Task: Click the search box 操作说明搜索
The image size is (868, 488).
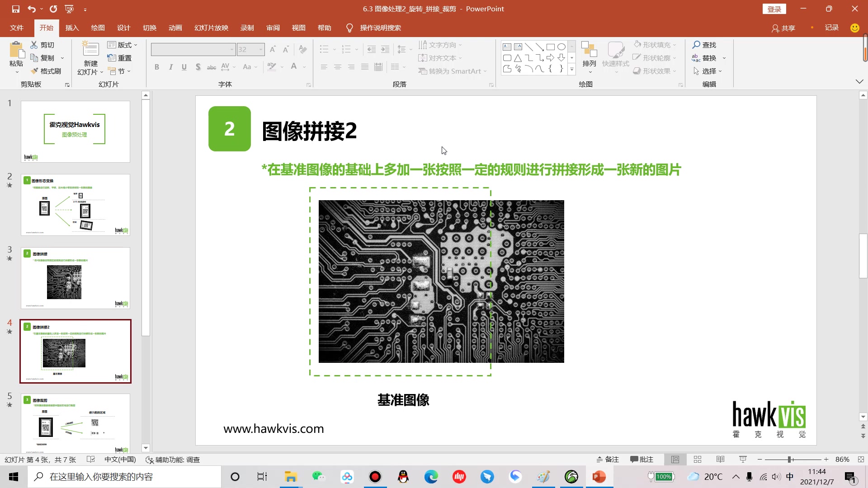Action: 380,28
